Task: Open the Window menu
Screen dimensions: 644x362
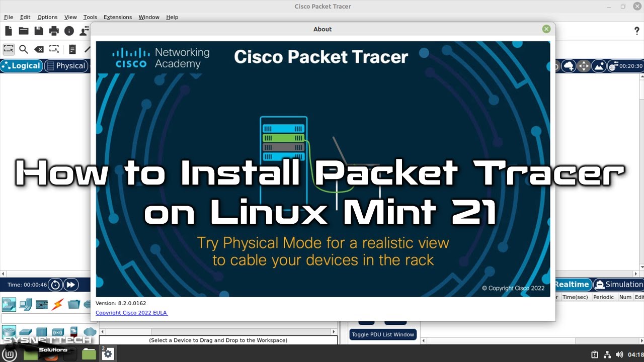Action: click(x=149, y=17)
